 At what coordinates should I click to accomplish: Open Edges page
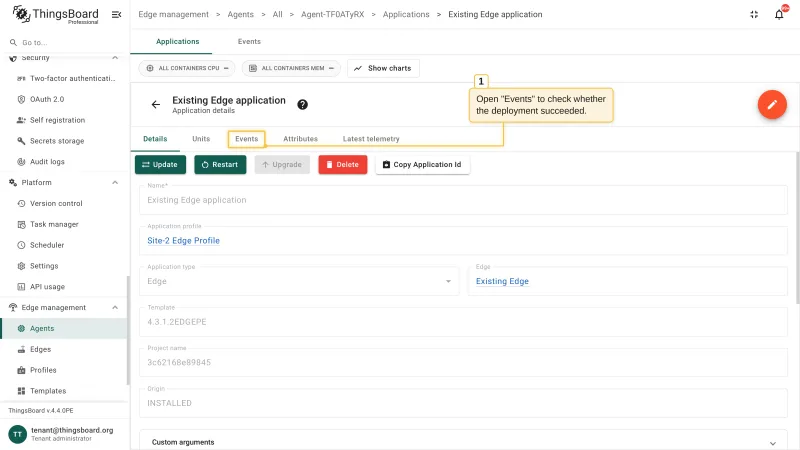(x=65, y=349)
